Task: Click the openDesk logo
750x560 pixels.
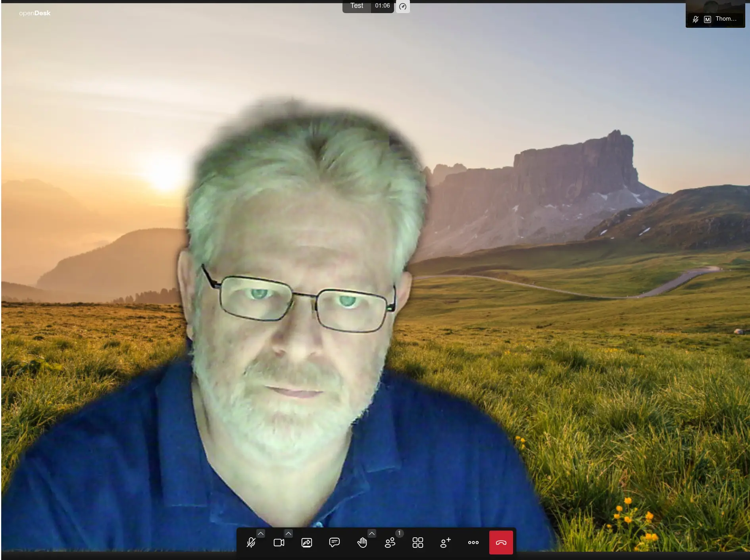Action: (x=35, y=13)
